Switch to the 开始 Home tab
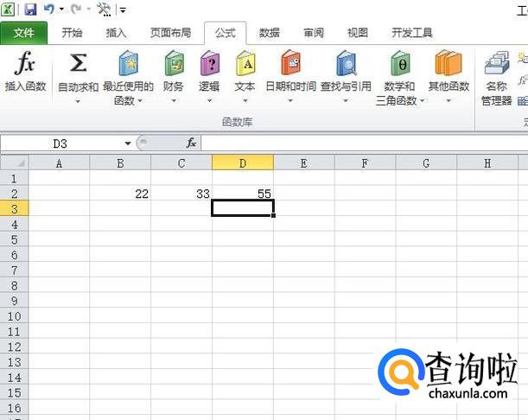Screen dimensions: 528x420 point(72,33)
